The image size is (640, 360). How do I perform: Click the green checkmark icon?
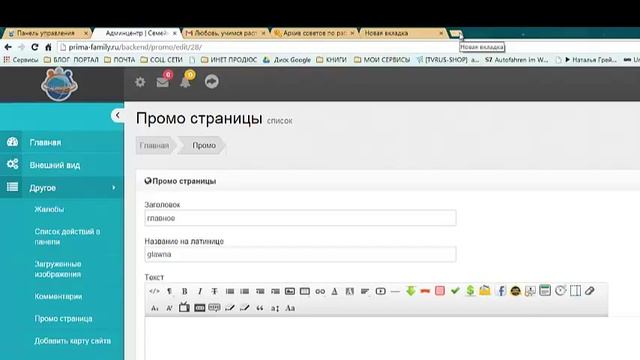coord(455,291)
